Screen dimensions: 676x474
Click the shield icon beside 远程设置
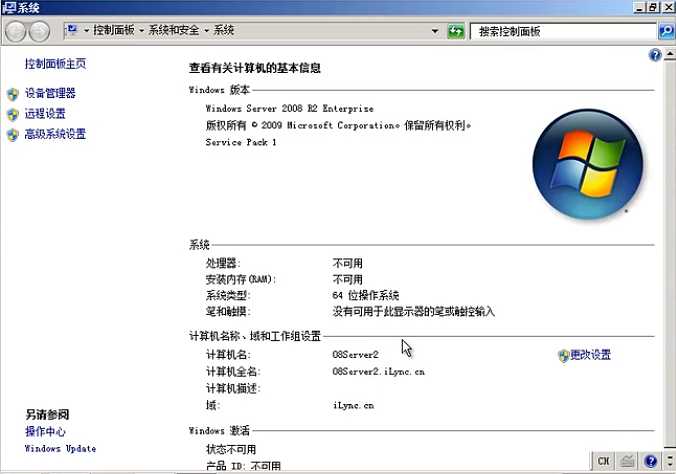13,114
